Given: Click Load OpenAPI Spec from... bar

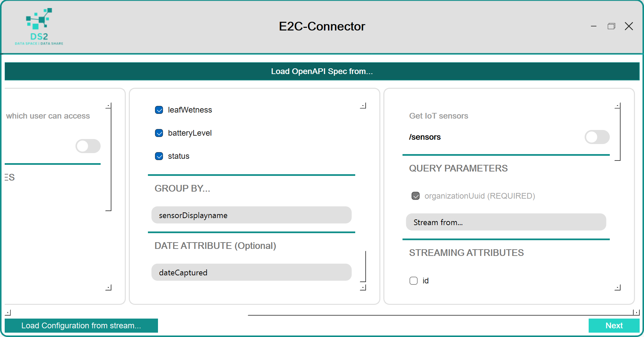Looking at the screenshot, I should [x=322, y=71].
